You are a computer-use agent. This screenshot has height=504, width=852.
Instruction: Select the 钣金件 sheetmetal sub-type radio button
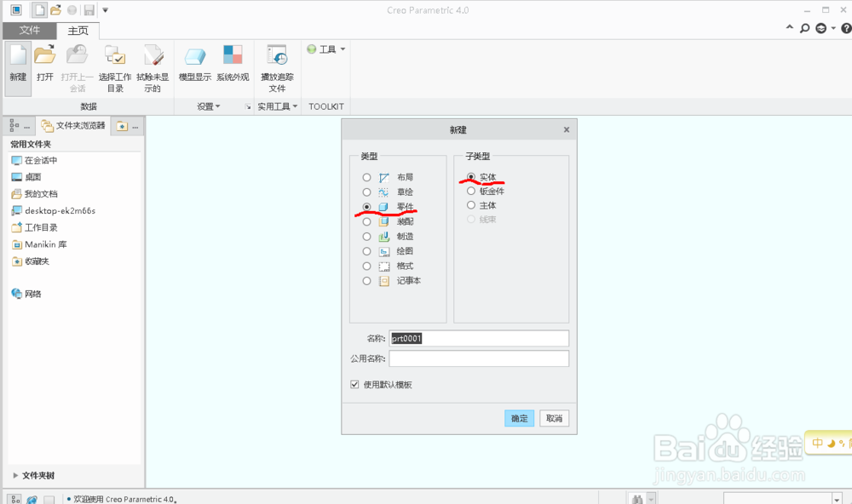click(x=471, y=191)
